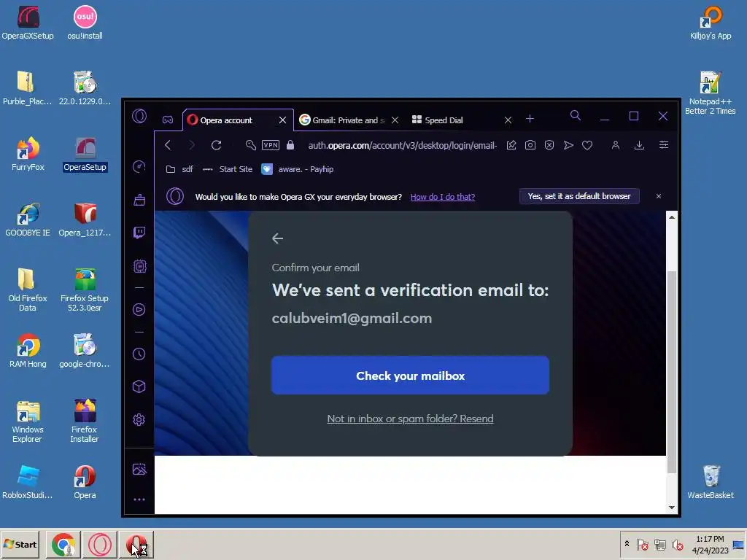Search tabs with magnifier icon
Image resolution: width=747 pixels, height=560 pixels.
pyautogui.click(x=576, y=116)
